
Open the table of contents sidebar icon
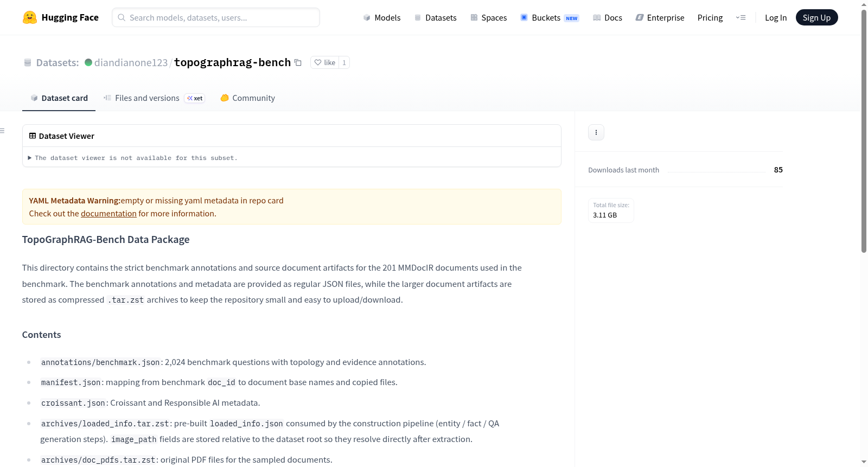tap(2, 131)
